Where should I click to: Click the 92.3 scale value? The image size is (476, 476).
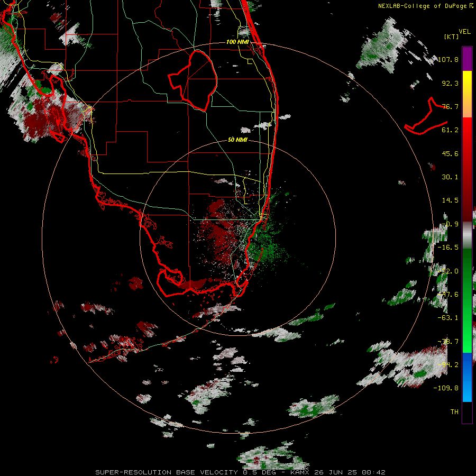[x=450, y=83]
